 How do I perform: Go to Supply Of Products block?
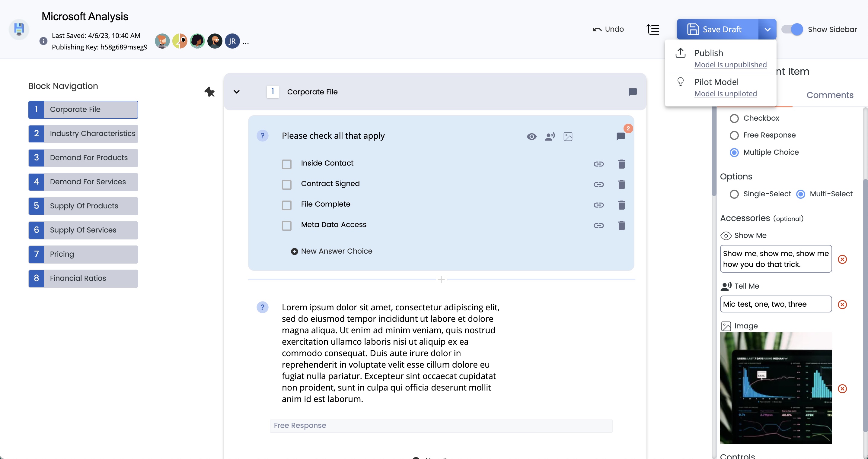click(x=83, y=206)
